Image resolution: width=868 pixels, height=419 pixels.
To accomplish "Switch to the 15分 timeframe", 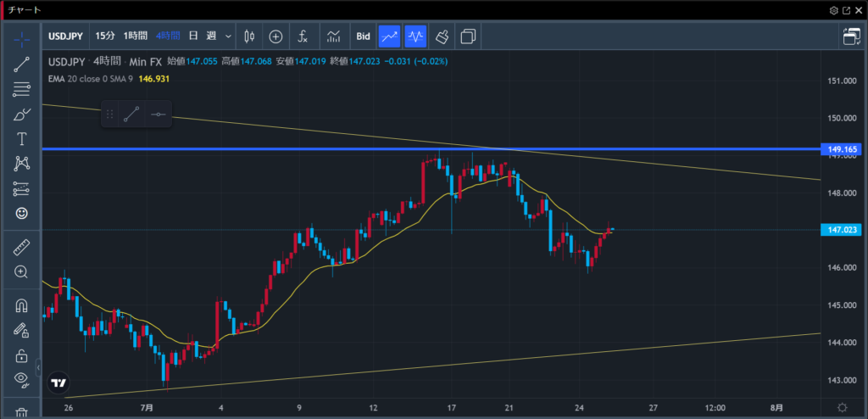I will [x=105, y=36].
